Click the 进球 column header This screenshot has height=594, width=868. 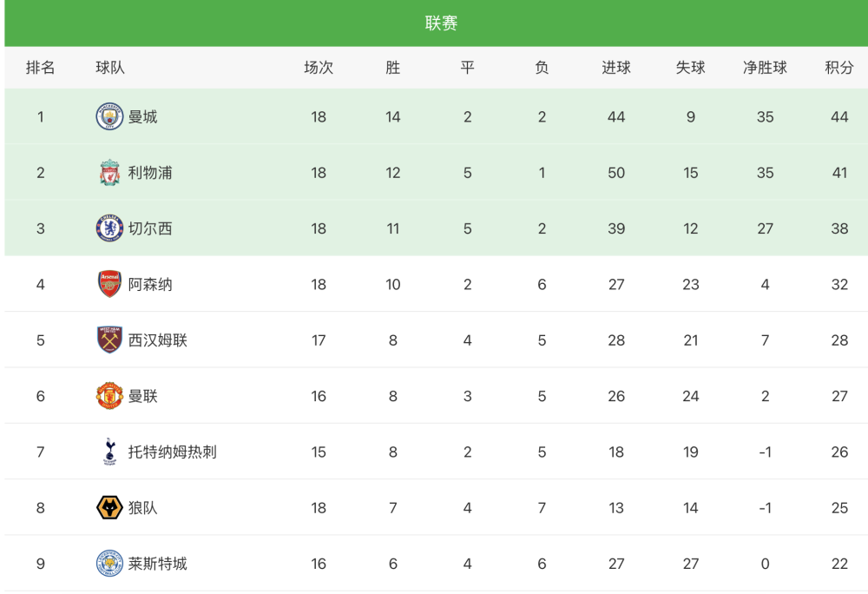pos(616,68)
